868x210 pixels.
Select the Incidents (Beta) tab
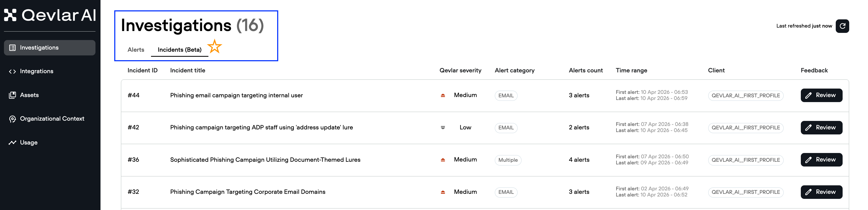(x=179, y=49)
